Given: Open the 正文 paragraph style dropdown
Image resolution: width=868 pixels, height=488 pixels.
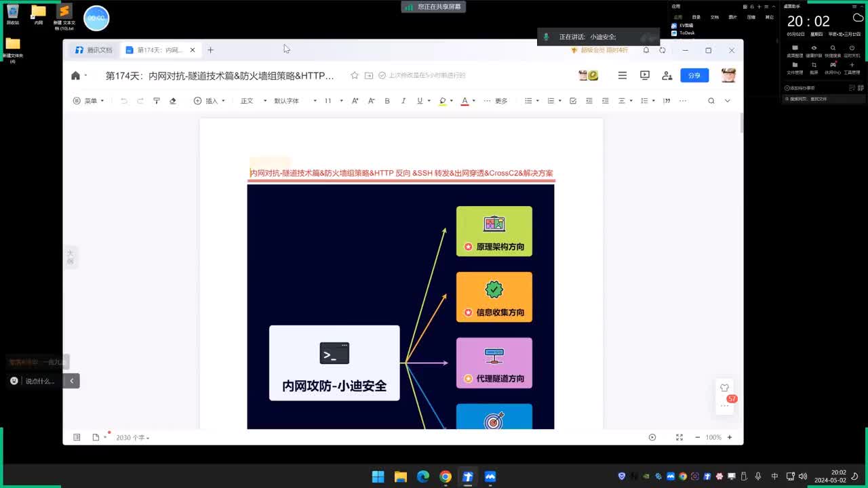Looking at the screenshot, I should (x=254, y=101).
